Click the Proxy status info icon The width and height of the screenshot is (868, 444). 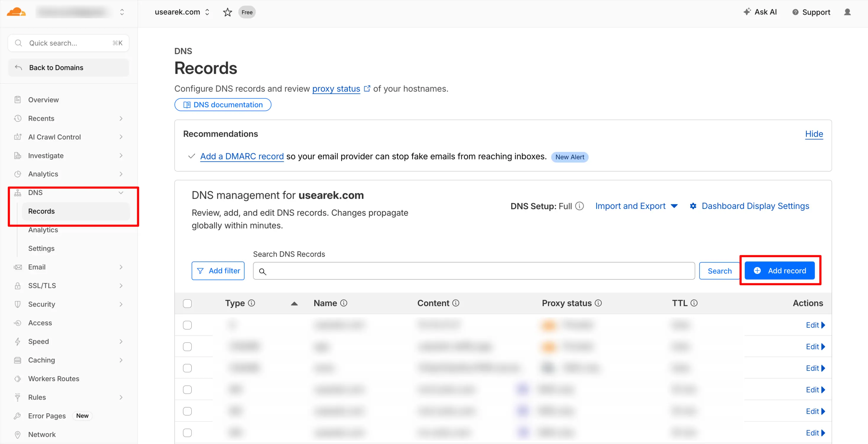[598, 303]
